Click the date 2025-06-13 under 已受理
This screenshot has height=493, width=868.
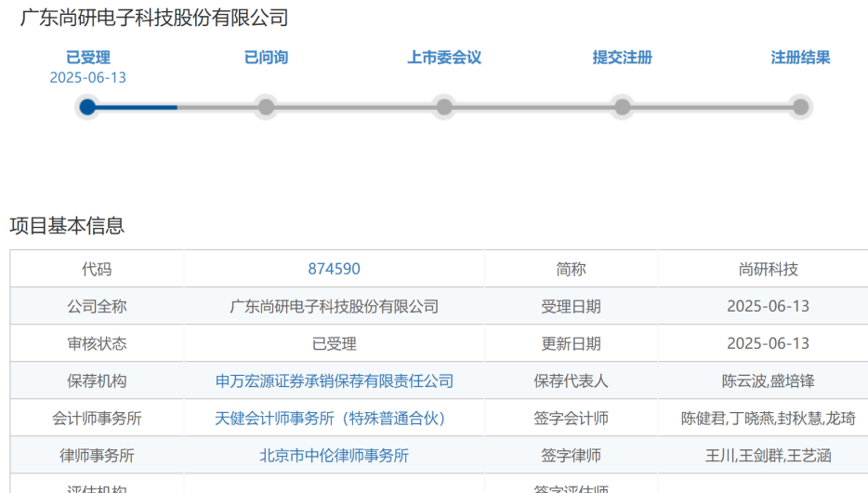tap(88, 77)
